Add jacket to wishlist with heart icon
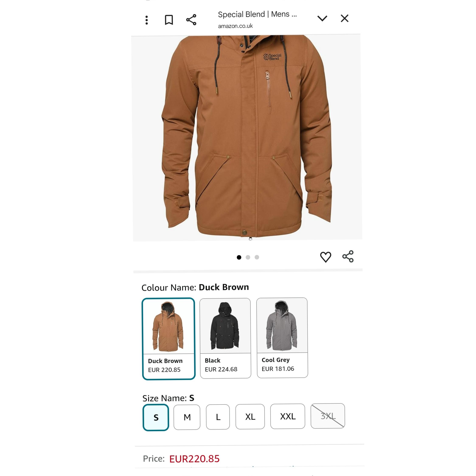Screen dimensions: 476x476 [326, 257]
